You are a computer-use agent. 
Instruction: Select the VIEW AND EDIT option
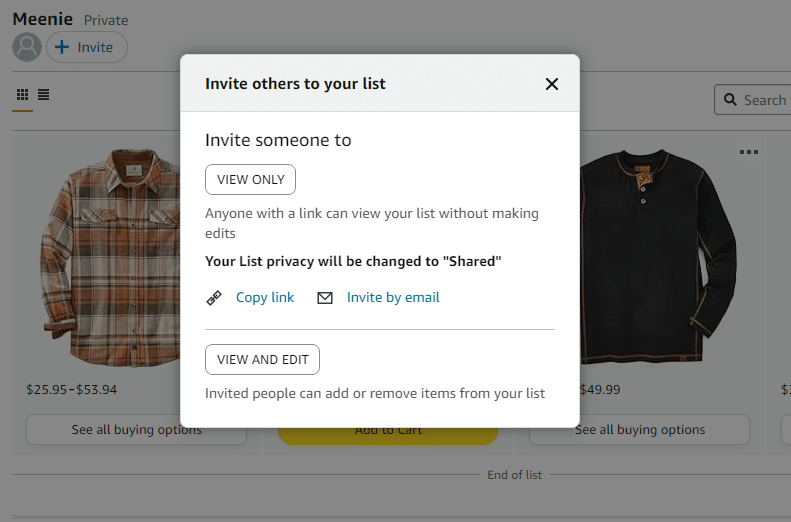pyautogui.click(x=262, y=360)
